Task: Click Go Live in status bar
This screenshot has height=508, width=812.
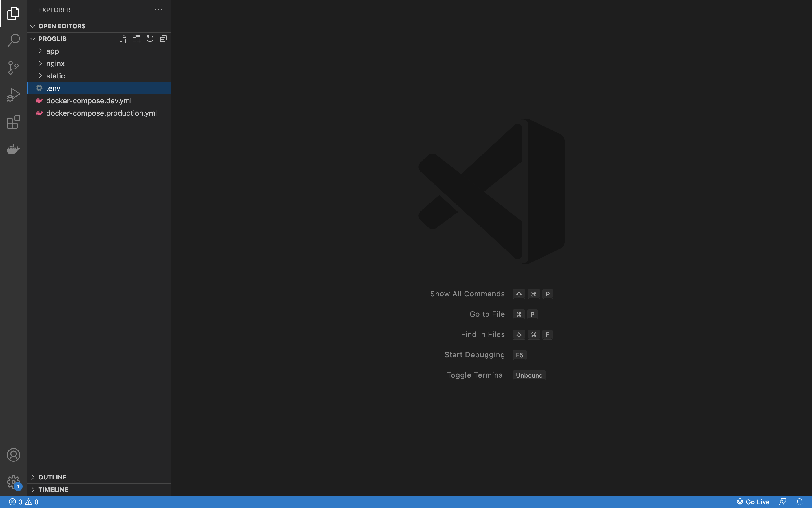Action: (753, 502)
